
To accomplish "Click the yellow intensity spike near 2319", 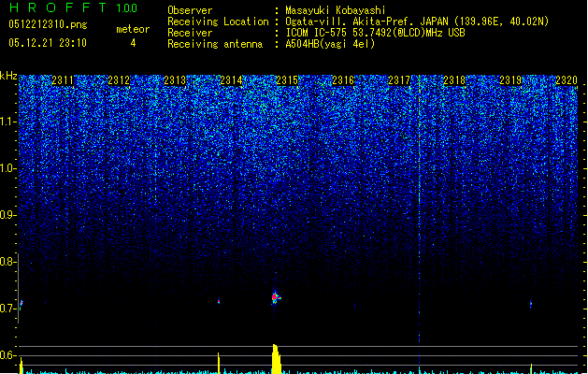I will tap(531, 368).
